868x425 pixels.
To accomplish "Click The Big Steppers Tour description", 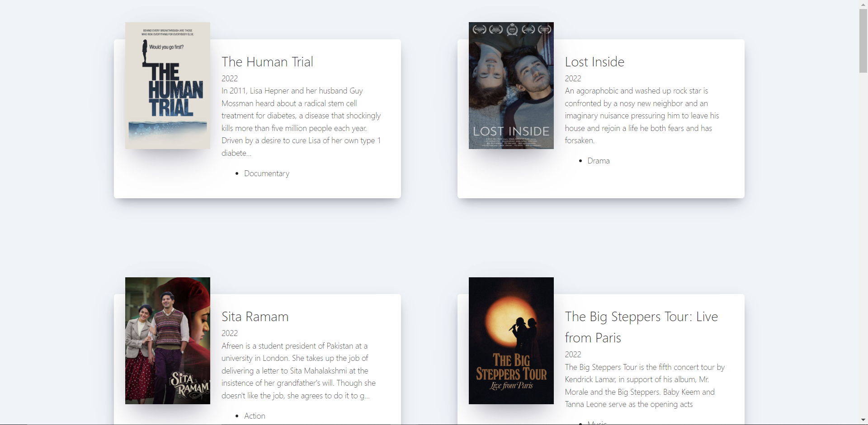I will pos(644,386).
